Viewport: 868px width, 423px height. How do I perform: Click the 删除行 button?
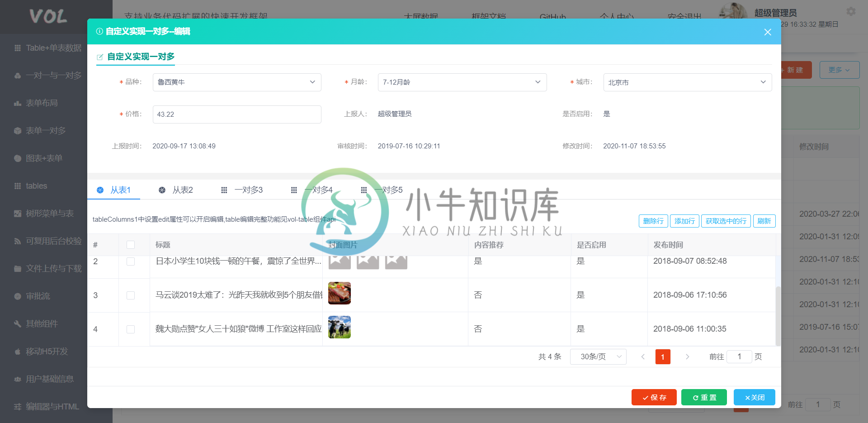(x=653, y=221)
